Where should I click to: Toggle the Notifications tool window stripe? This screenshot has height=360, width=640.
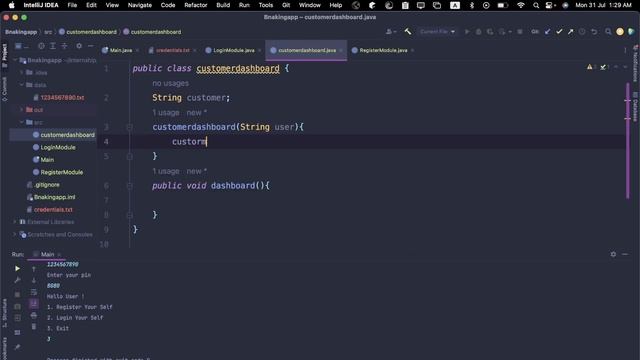click(635, 64)
